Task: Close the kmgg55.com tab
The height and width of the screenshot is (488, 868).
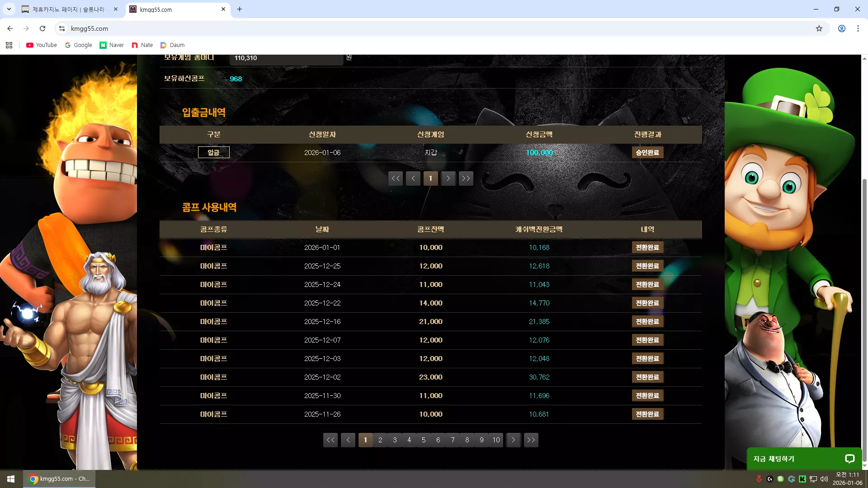Action: (223, 9)
